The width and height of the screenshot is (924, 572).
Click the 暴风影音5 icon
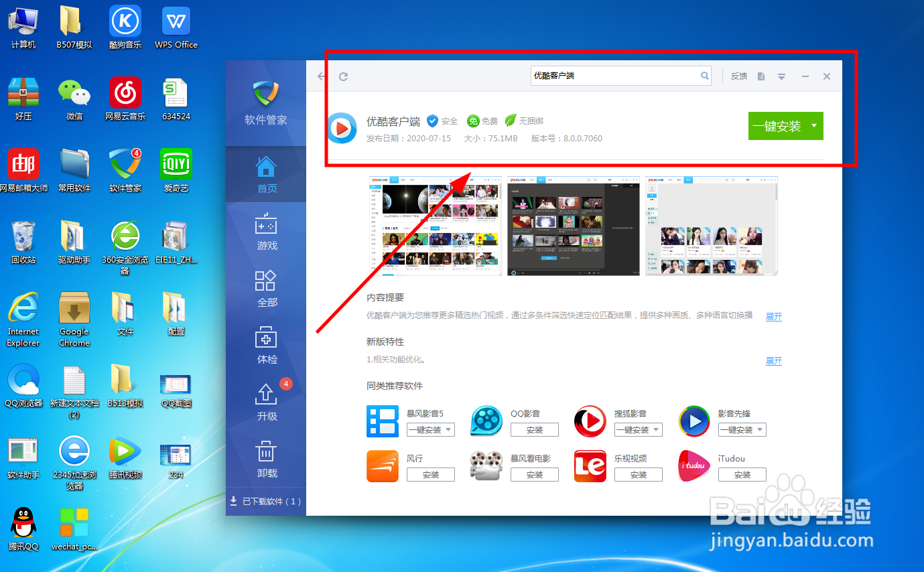coord(383,421)
